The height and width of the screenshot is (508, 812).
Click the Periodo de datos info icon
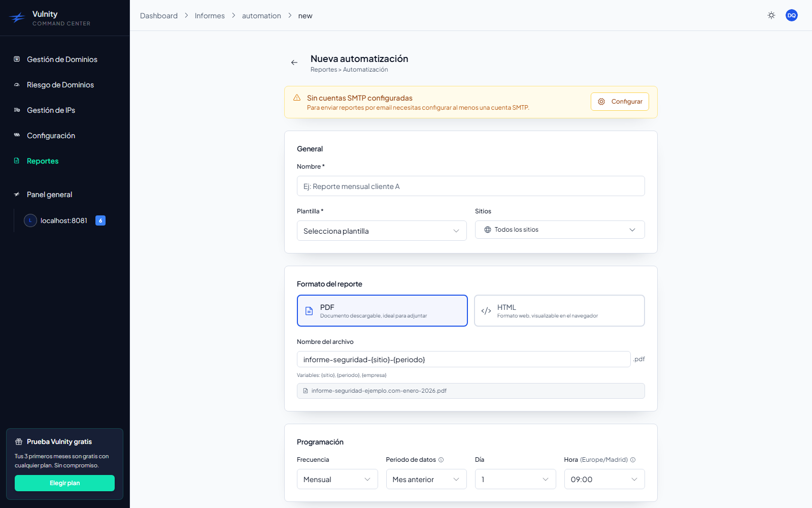(441, 460)
